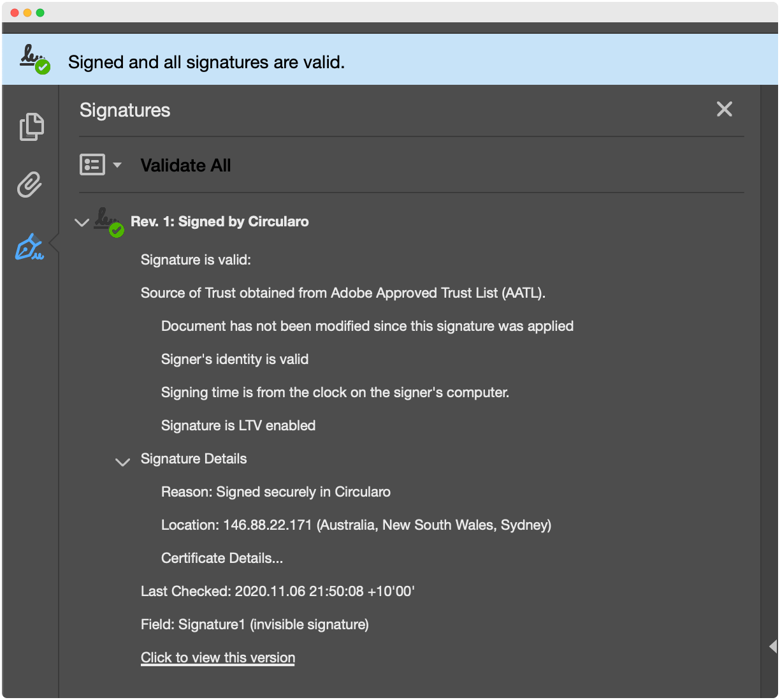Select the Field: Signature1 entry
This screenshot has height=700, width=780.
tap(254, 625)
